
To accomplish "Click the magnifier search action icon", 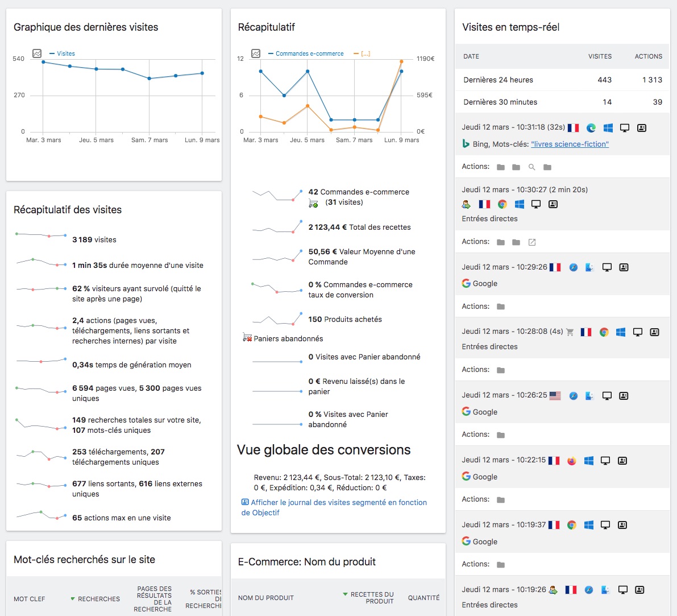I will pyautogui.click(x=531, y=167).
